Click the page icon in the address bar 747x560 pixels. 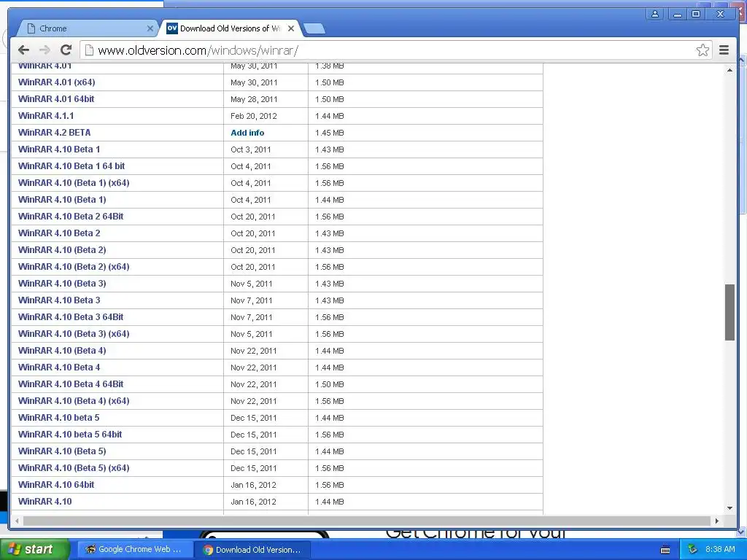(89, 50)
